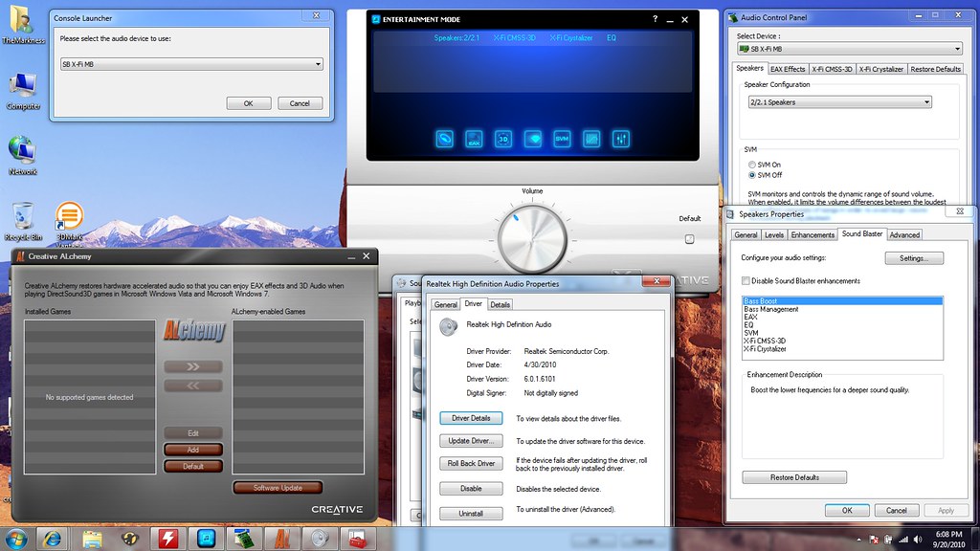
Task: Switch to the red toolbox taskbar button
Action: (358, 539)
